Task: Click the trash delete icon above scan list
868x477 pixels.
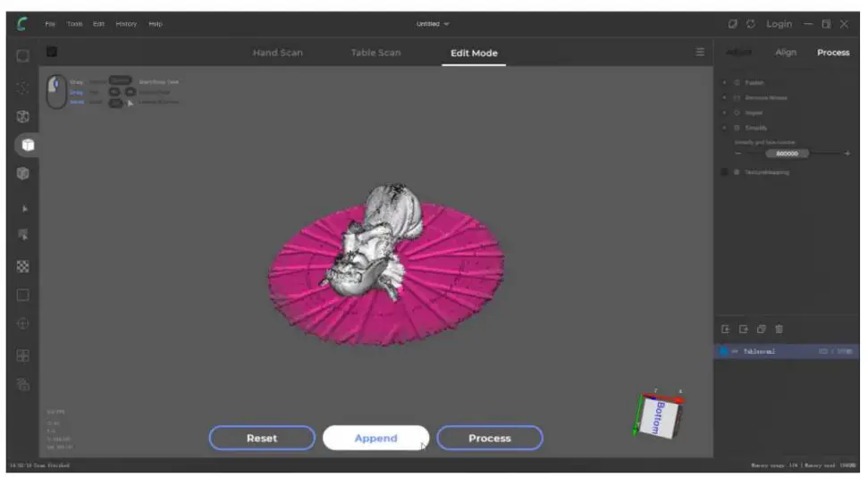Action: click(779, 330)
